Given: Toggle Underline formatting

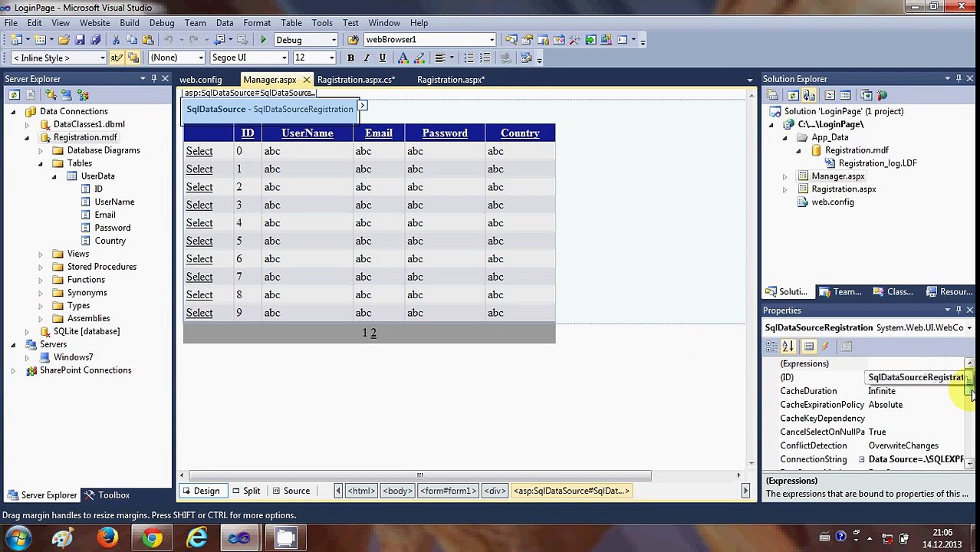Looking at the screenshot, I should 382,58.
